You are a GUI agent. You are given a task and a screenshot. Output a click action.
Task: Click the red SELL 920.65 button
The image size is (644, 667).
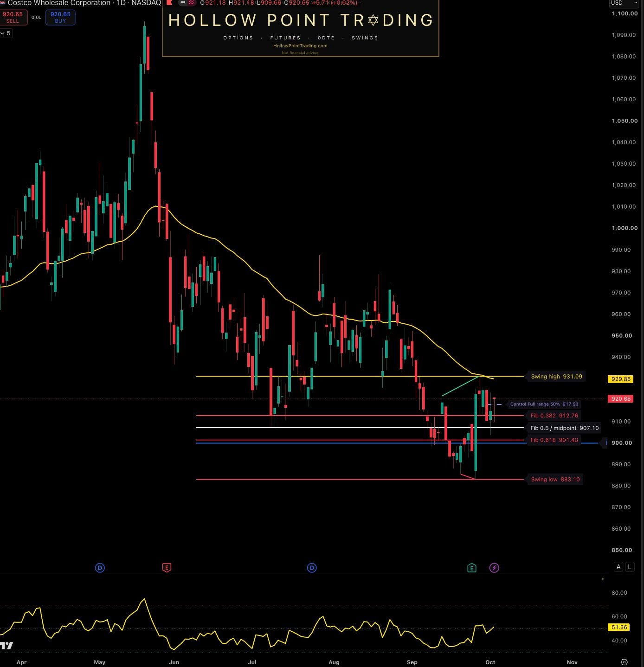pos(13,18)
